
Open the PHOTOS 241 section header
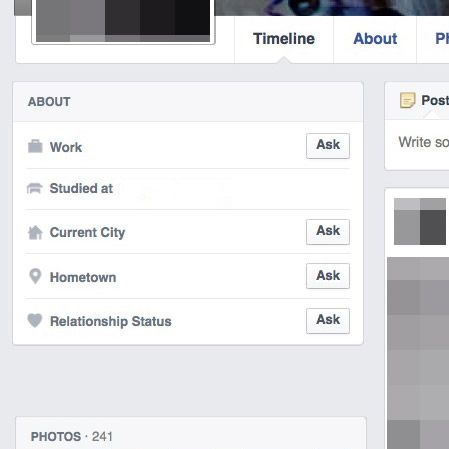[x=72, y=436]
